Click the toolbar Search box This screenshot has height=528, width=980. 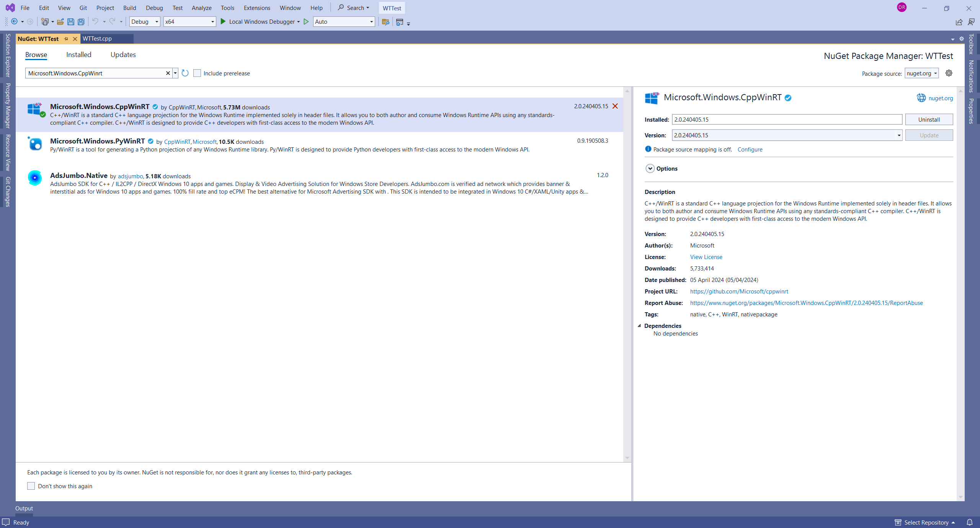pos(353,8)
